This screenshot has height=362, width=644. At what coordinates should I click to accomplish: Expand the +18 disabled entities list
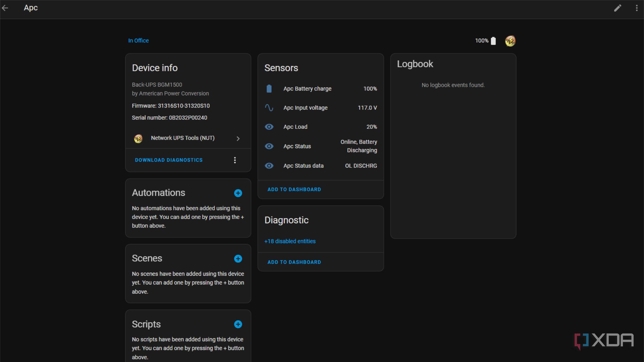(x=290, y=241)
